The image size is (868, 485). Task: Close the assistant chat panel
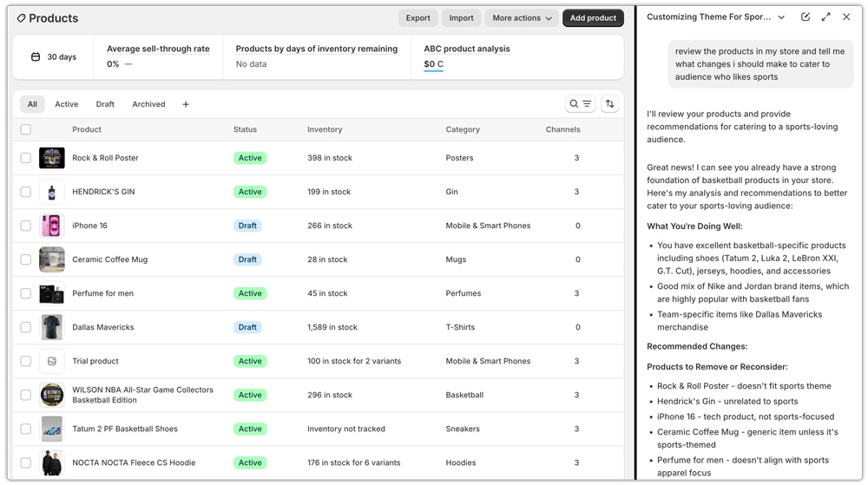[x=846, y=17]
